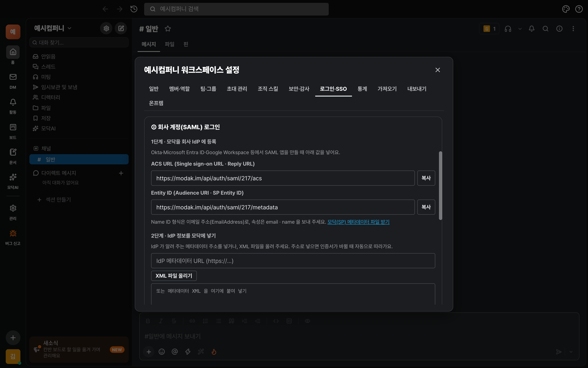Open channel notification bell in header
The height and width of the screenshot is (368, 588).
tap(532, 29)
